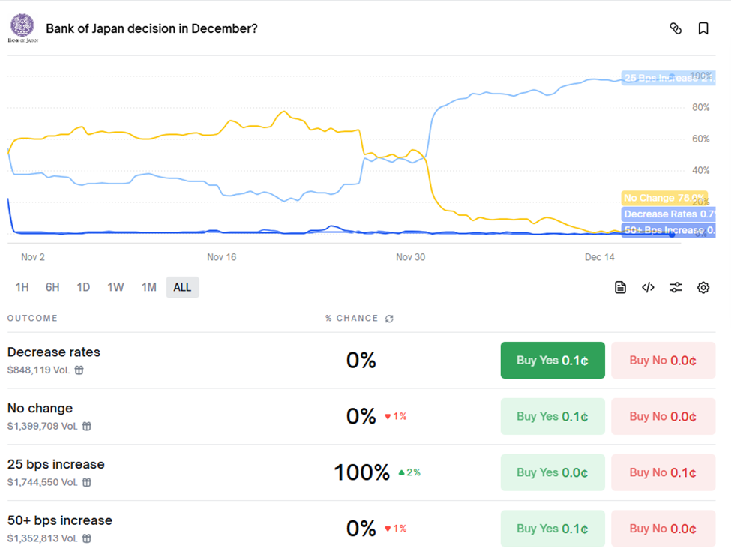Bookmark this market
Viewport: 731px width, 560px height.
(703, 28)
